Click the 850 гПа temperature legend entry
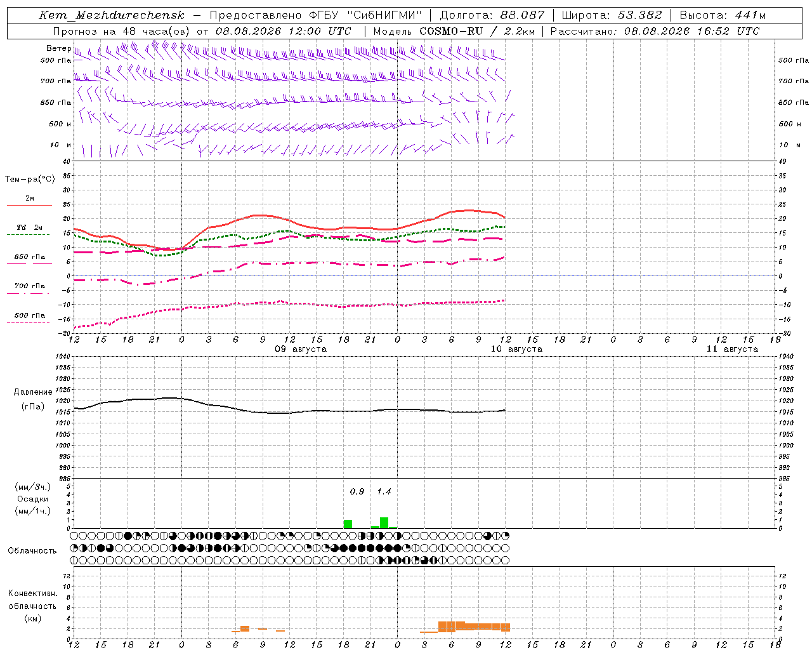The height and width of the screenshot is (650, 812). [x=29, y=260]
